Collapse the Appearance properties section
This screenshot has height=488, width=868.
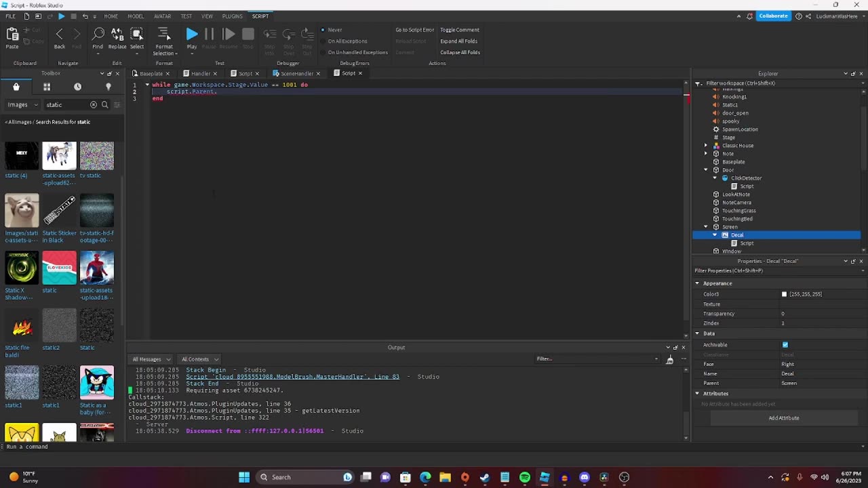tap(697, 283)
